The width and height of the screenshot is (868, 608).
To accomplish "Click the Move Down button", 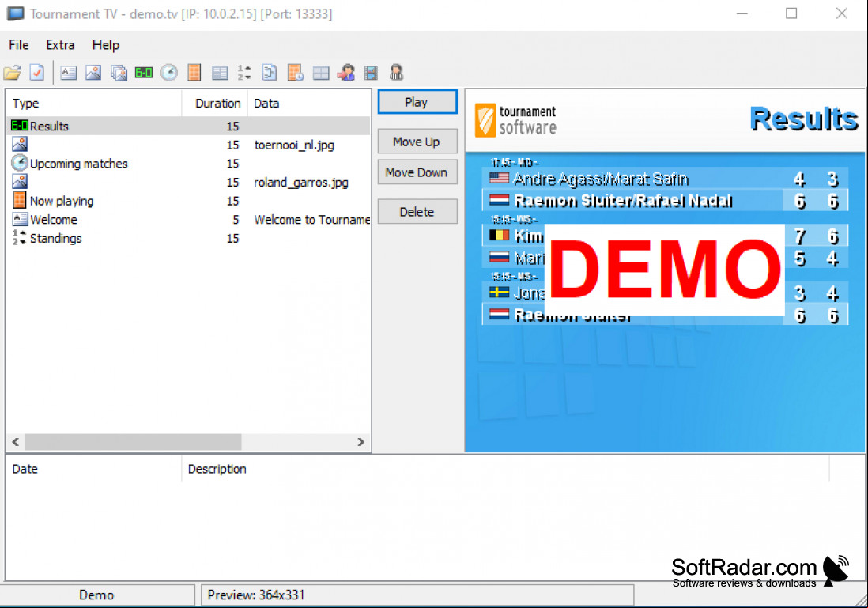I will point(417,172).
